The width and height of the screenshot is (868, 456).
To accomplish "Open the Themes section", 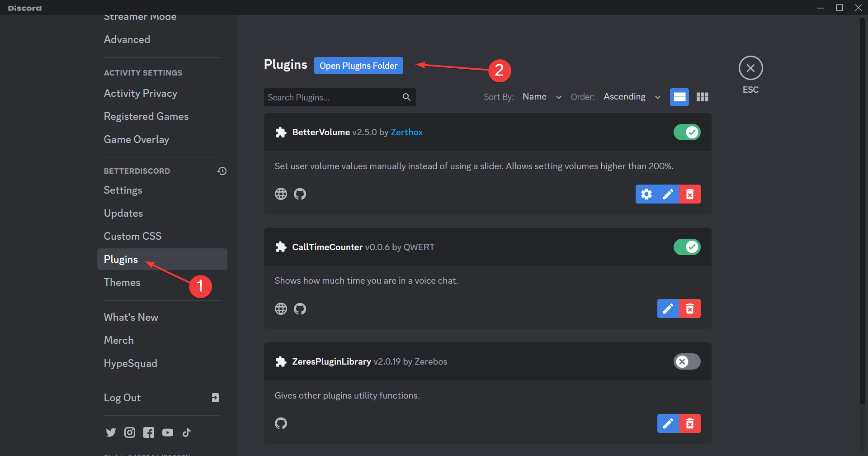I will [162, 282].
